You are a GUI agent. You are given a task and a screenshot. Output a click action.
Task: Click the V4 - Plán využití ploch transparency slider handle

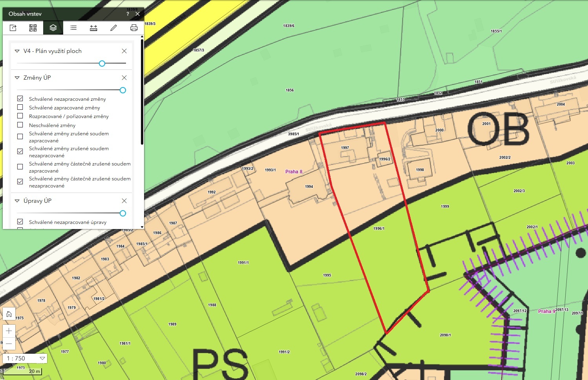point(102,63)
